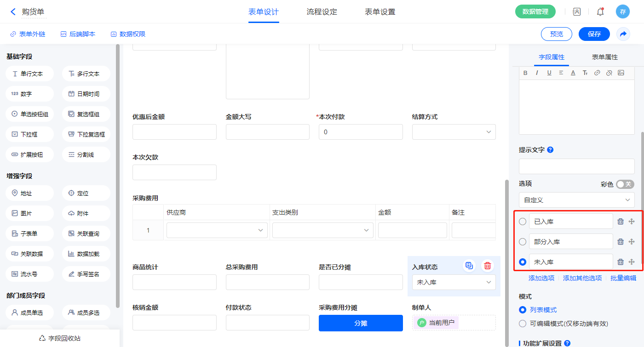
Task: Open the 入库状态 dropdown showing 未入库
Action: (454, 282)
